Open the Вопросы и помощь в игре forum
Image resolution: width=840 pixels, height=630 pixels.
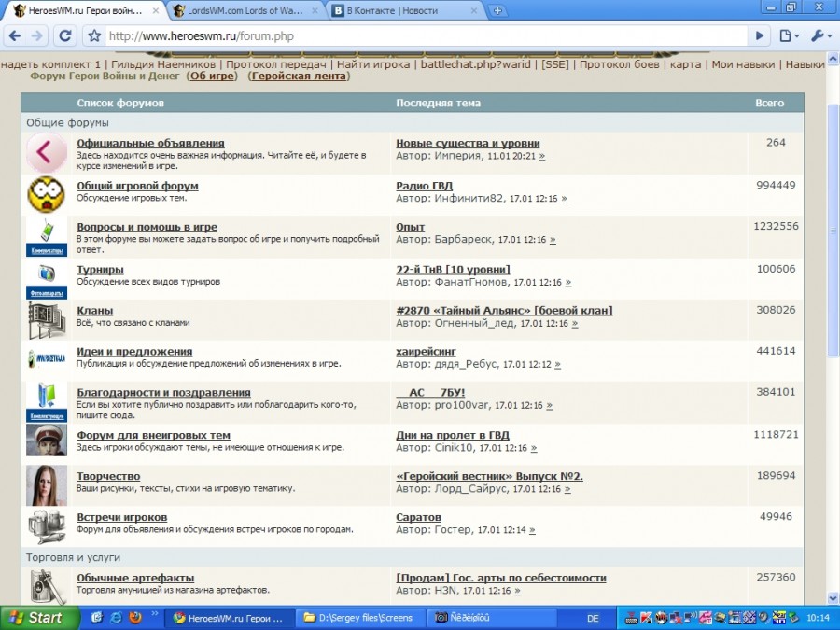click(147, 227)
